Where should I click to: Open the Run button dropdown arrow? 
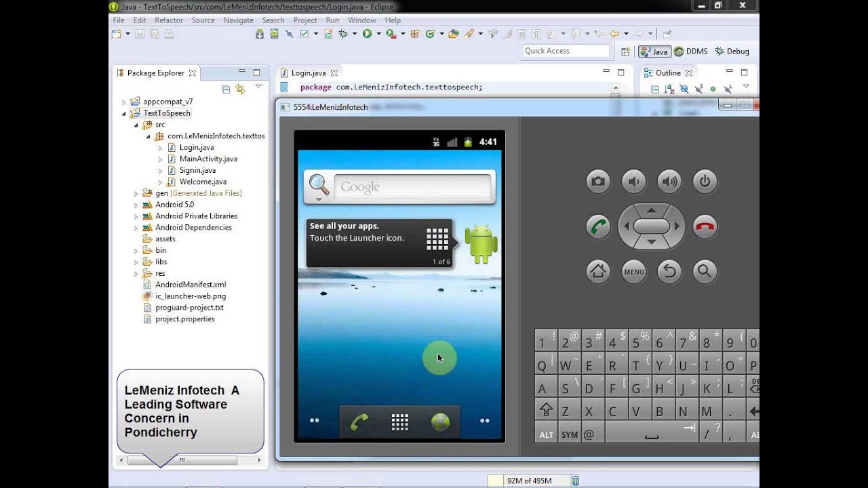pos(378,34)
